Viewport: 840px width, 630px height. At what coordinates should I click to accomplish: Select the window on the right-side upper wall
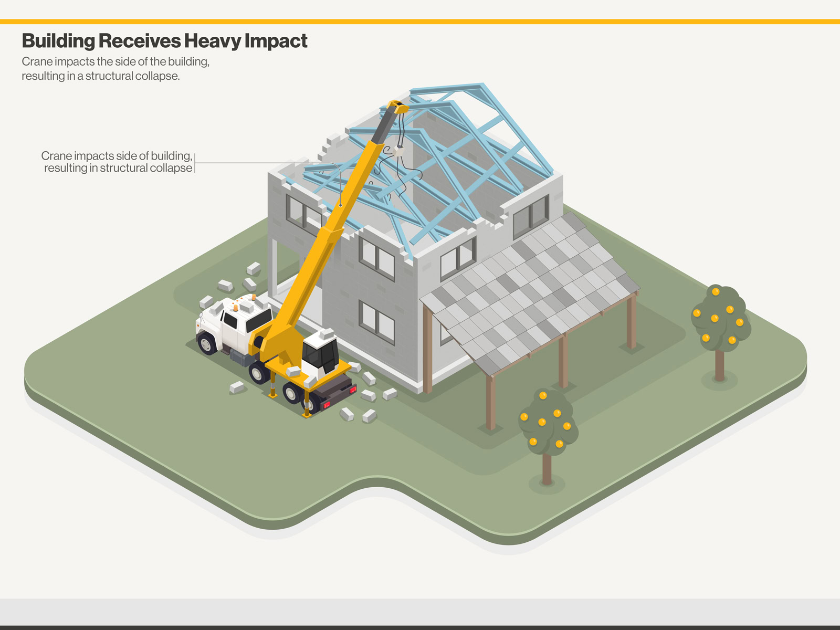point(531,216)
